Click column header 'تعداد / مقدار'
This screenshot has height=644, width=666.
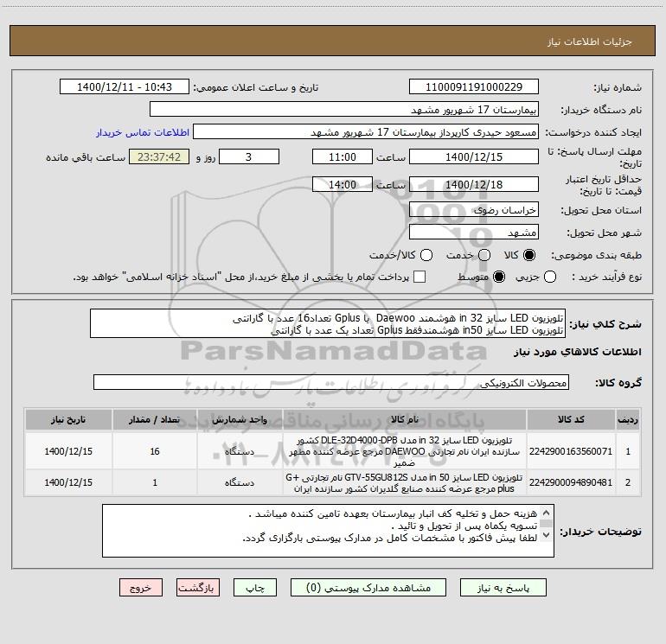pos(155,419)
